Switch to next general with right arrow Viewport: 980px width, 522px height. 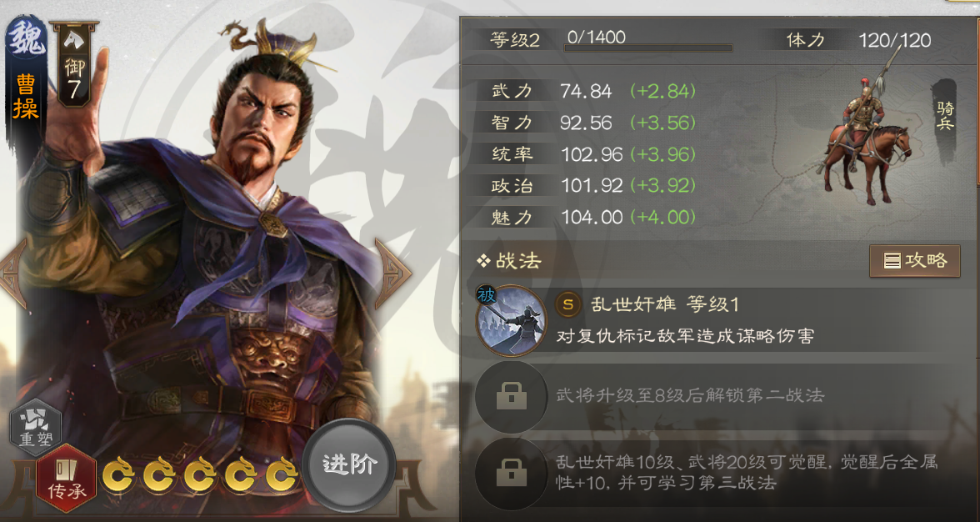point(392,274)
